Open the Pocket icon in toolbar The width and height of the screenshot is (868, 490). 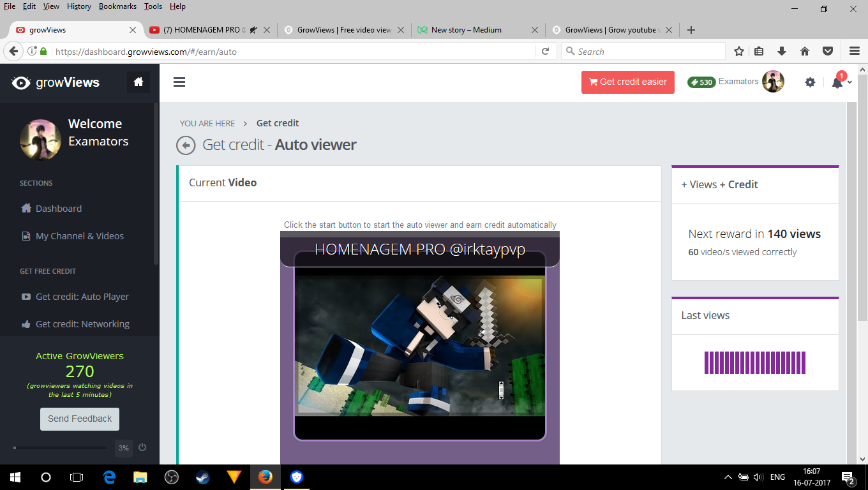coord(828,52)
